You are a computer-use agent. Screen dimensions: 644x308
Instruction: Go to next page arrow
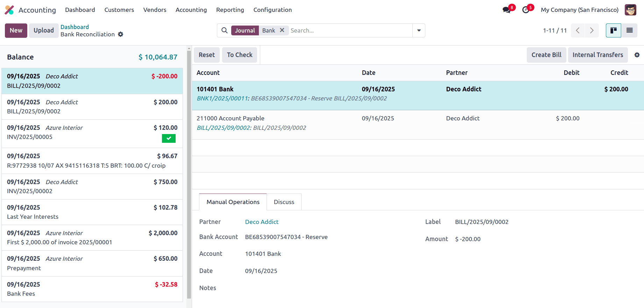tap(592, 30)
